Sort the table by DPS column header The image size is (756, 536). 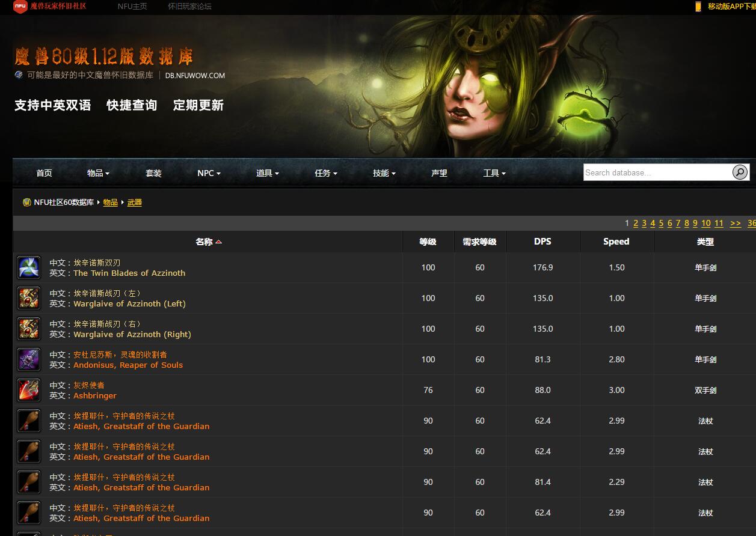click(x=542, y=242)
